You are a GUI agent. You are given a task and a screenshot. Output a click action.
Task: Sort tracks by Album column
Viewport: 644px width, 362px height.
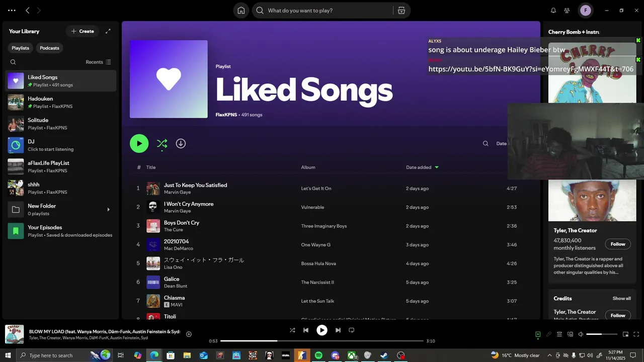pos(308,167)
